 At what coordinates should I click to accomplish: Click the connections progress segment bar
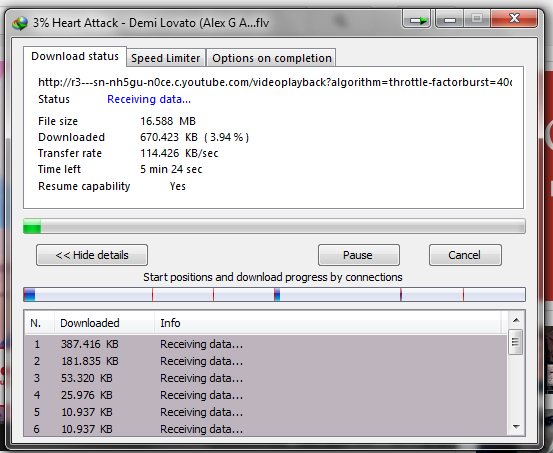point(274,294)
